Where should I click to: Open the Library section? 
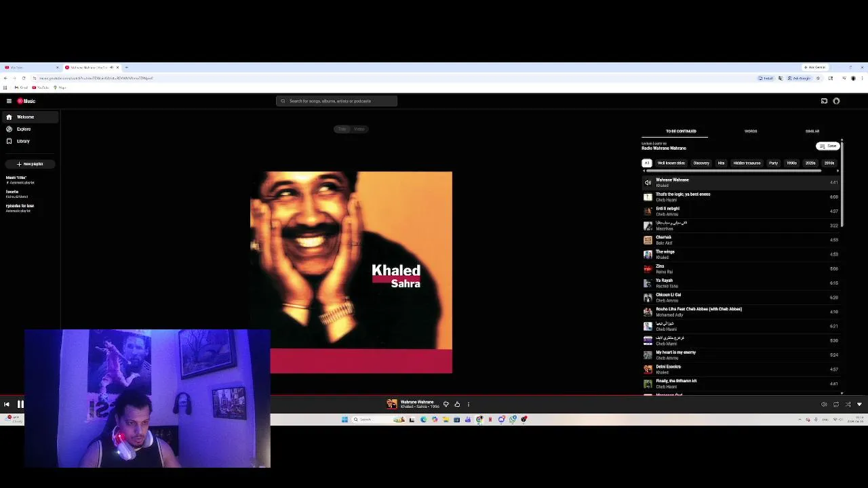[30, 141]
